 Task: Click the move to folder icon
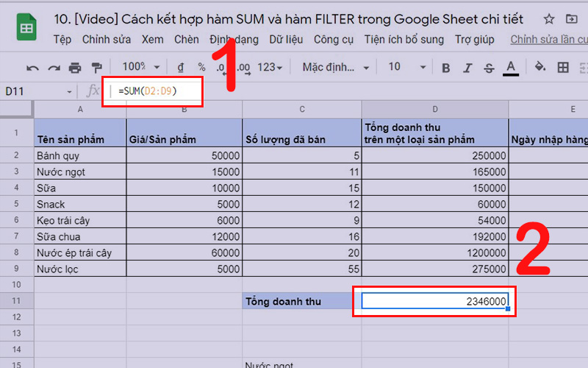[572, 18]
